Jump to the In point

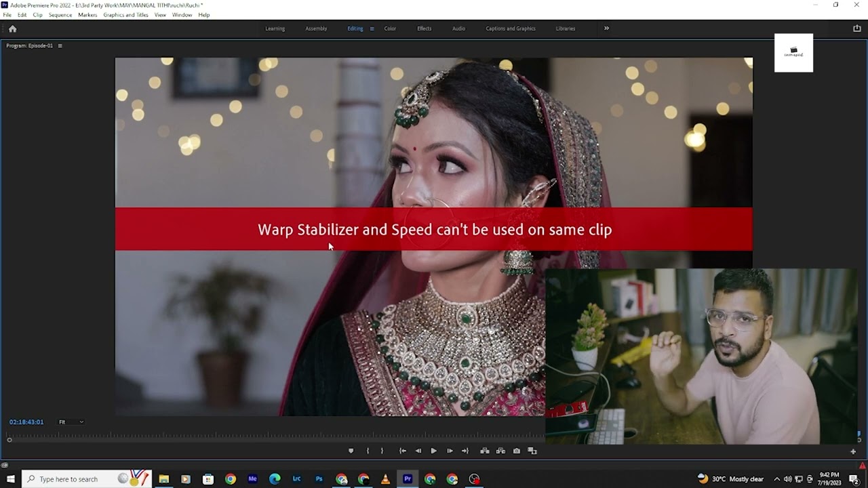coord(403,451)
